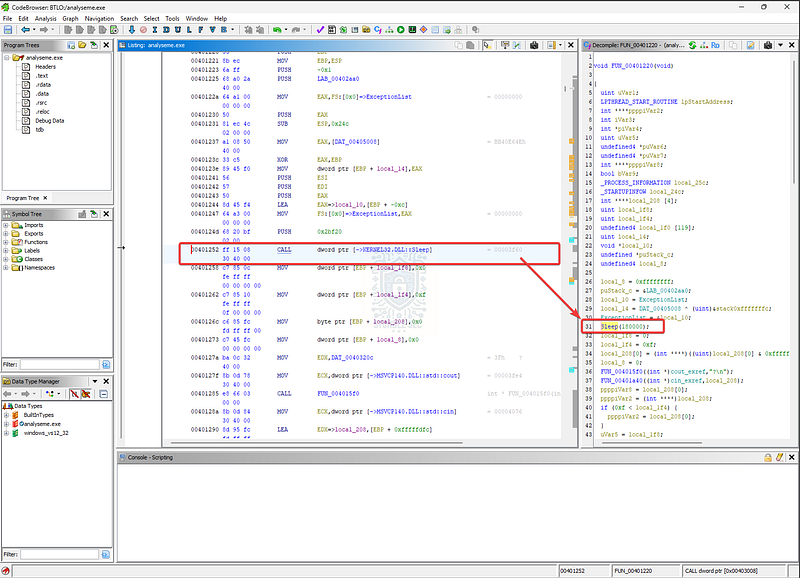The height and width of the screenshot is (578, 800).
Task: Open the Tools menu
Action: [172, 18]
